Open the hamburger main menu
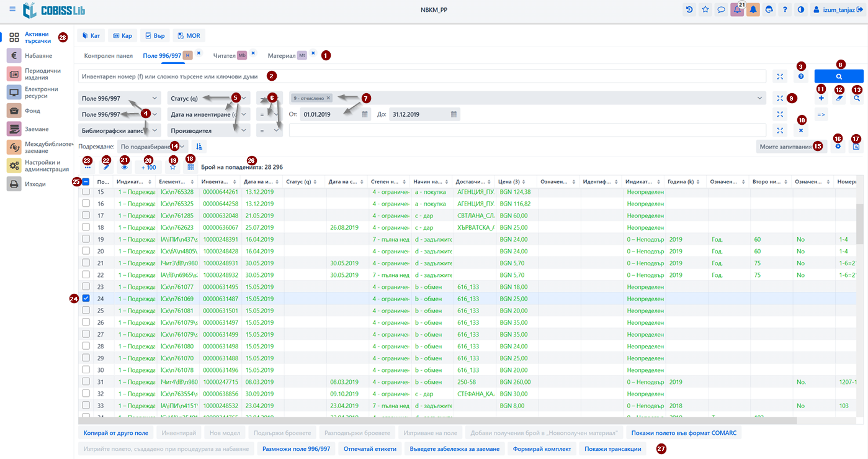Screen dimensions: 868x459 [x=12, y=9]
